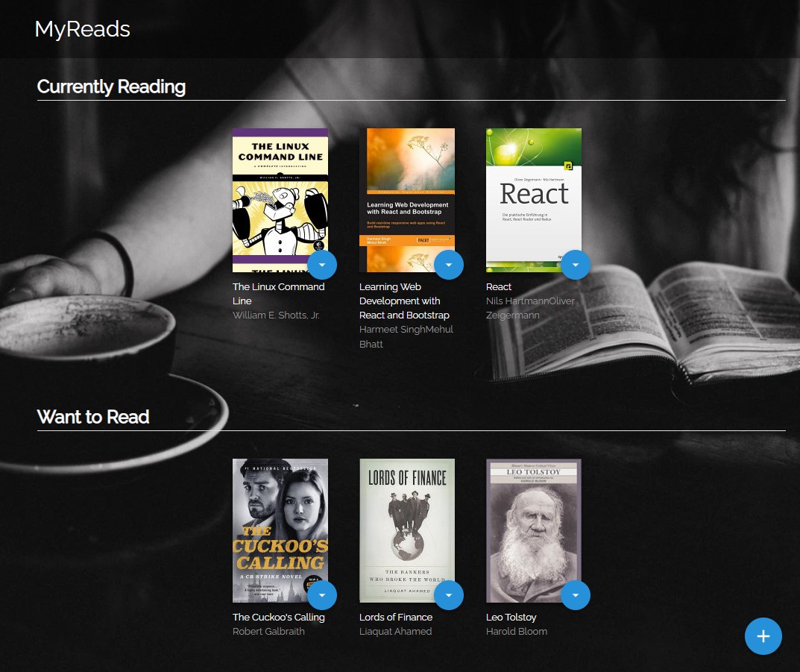Click the Want to Read shelf heading
800x672 pixels.
[93, 417]
